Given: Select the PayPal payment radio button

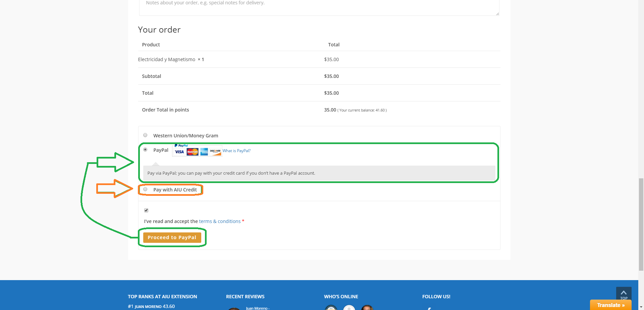Looking at the screenshot, I should point(145,150).
